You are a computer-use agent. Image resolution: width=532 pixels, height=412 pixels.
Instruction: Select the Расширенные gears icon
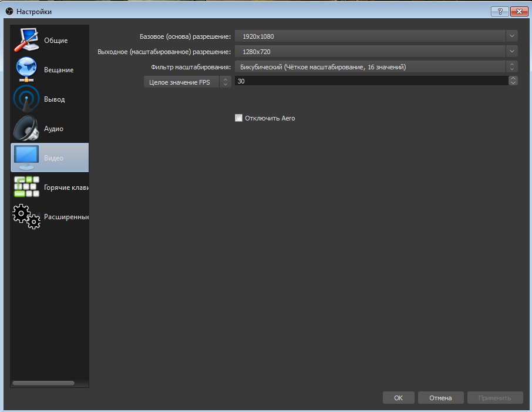point(26,216)
